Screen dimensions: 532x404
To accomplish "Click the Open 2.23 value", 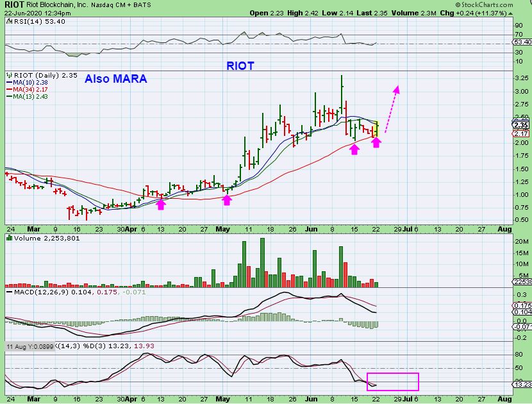I will click(267, 13).
